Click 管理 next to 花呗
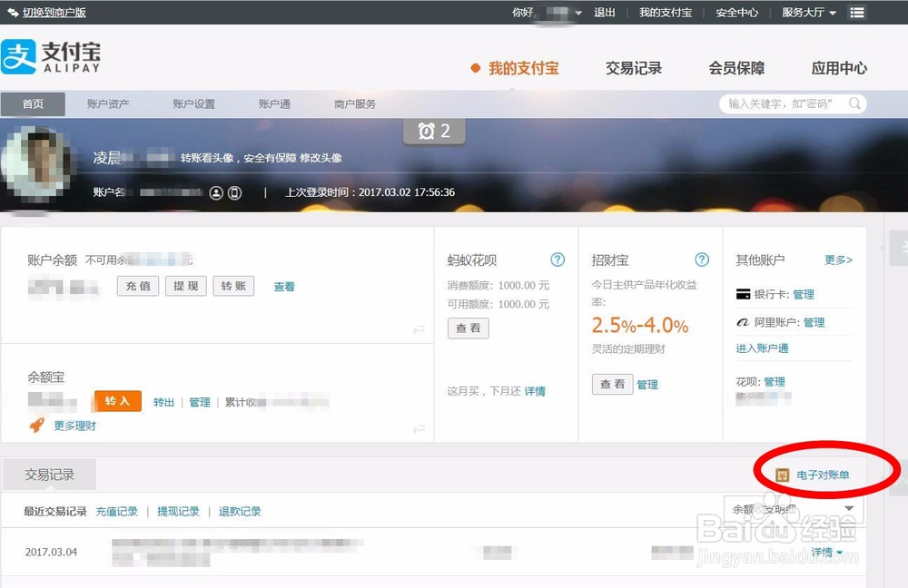 [x=775, y=382]
